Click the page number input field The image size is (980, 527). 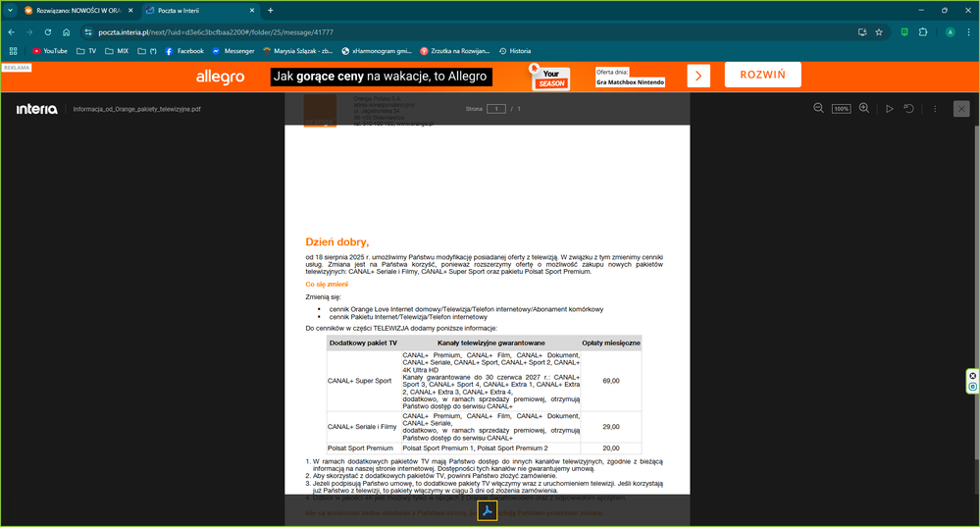[x=496, y=109]
